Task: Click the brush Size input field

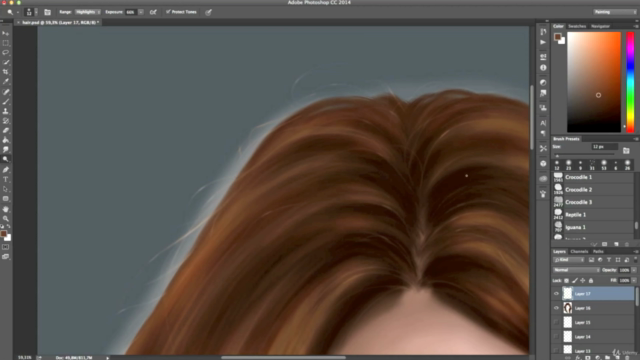Action: [x=604, y=147]
